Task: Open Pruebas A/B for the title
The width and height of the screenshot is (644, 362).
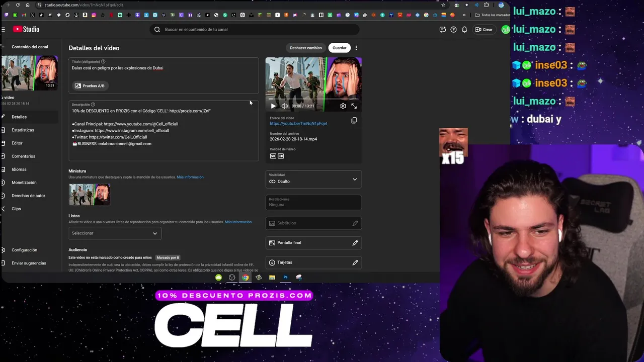Action: coord(90,86)
